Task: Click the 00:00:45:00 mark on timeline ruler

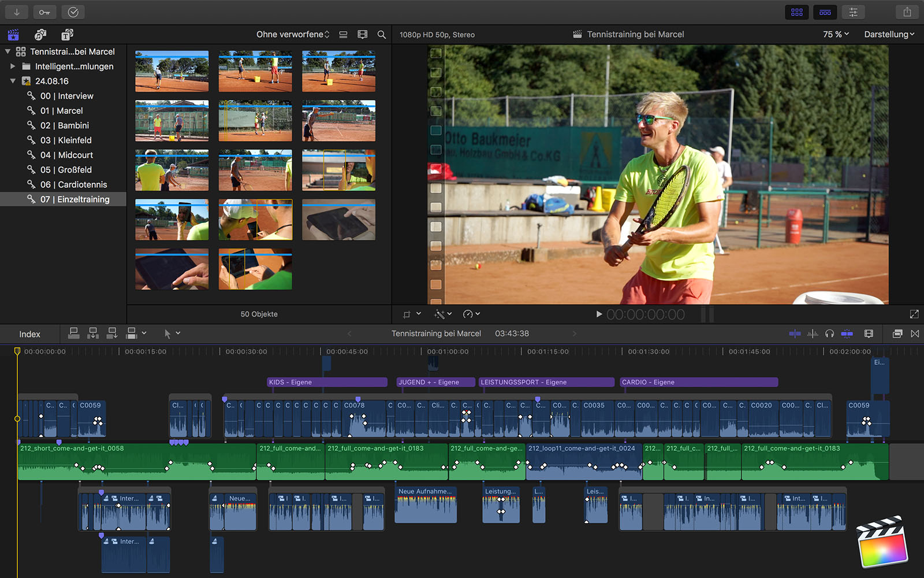Action: pyautogui.click(x=346, y=351)
